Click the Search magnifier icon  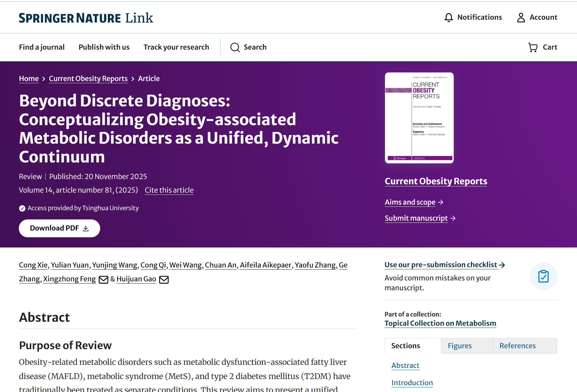pos(235,47)
